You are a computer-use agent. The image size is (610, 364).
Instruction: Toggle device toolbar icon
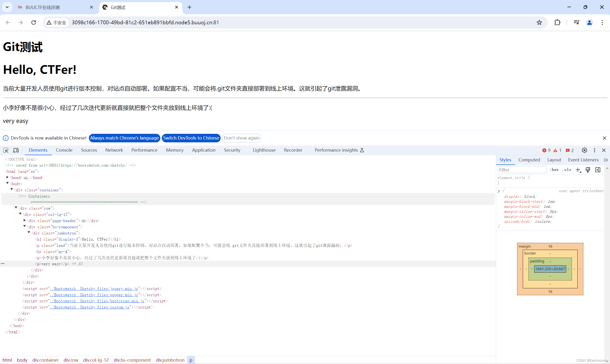point(16,150)
